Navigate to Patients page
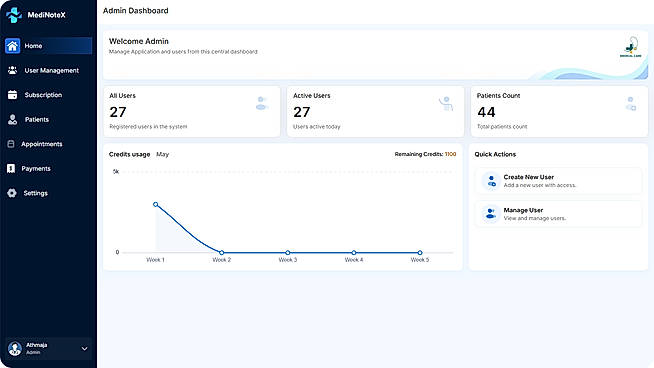 (48, 120)
